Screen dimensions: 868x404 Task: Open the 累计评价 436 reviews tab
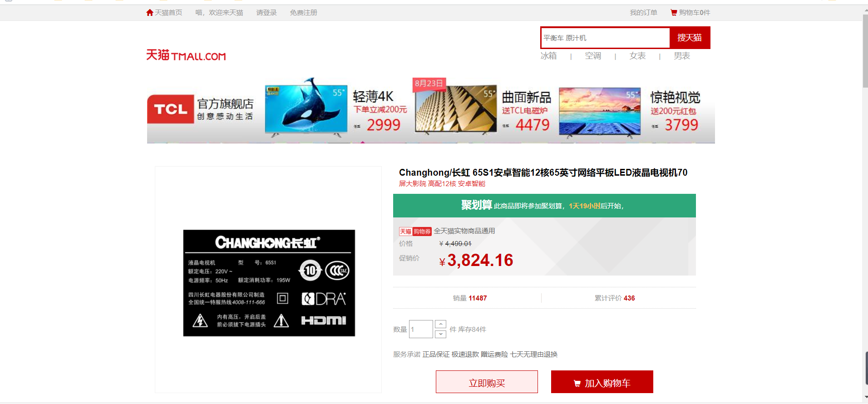coord(615,298)
